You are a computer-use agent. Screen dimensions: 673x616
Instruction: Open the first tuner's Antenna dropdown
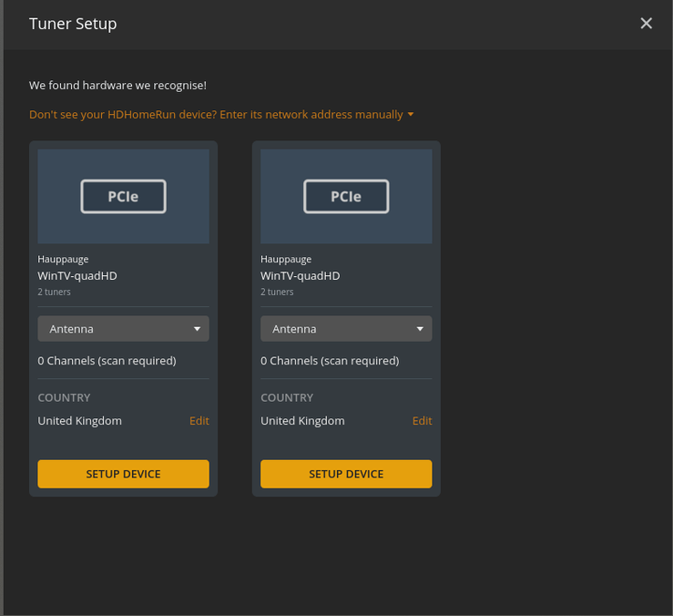[123, 329]
